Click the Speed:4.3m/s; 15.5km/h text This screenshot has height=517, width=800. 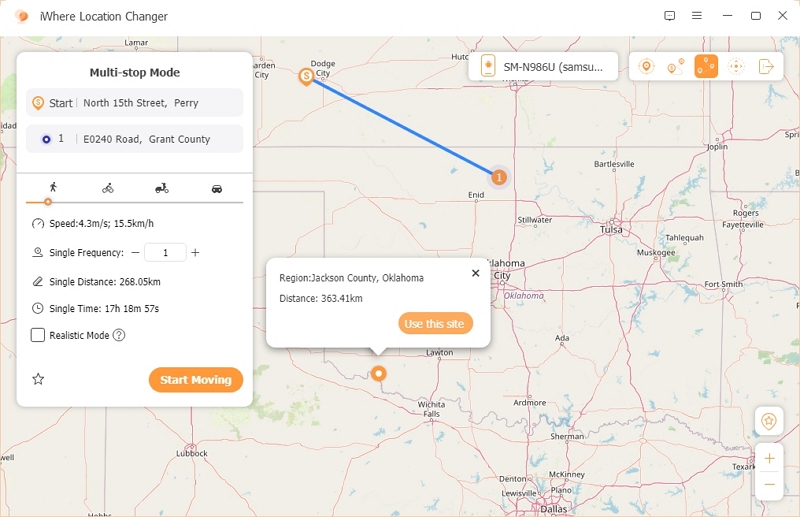pyautogui.click(x=102, y=224)
